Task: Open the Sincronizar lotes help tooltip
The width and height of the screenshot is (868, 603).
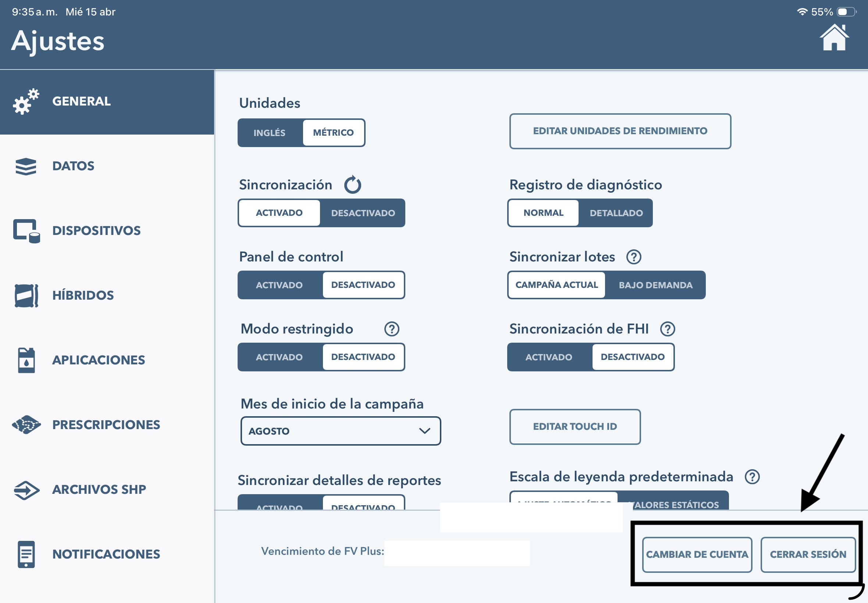Action: pyautogui.click(x=634, y=257)
